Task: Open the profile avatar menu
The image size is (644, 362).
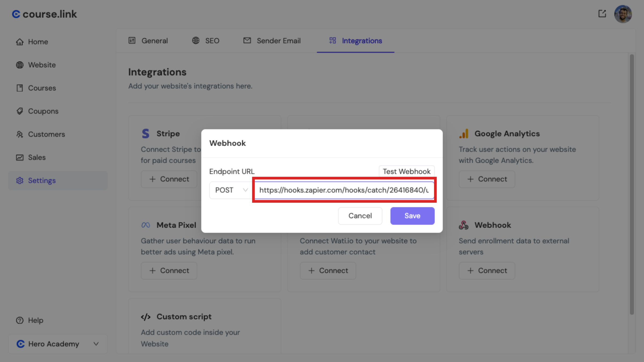Action: point(623,14)
